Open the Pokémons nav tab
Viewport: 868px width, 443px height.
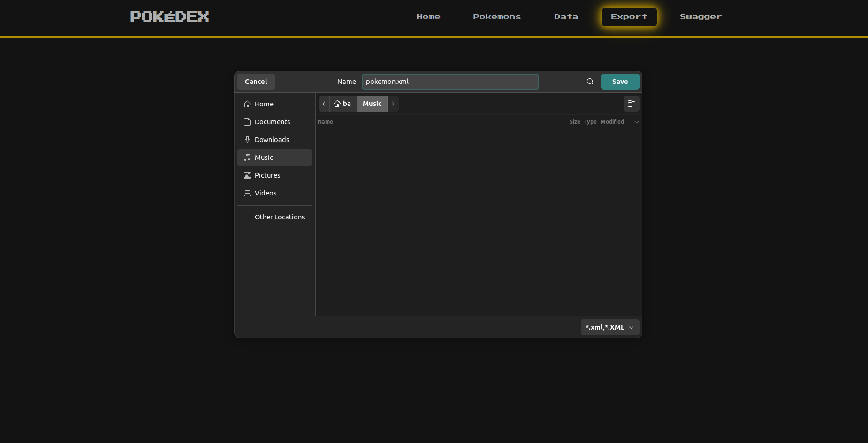pos(497,17)
